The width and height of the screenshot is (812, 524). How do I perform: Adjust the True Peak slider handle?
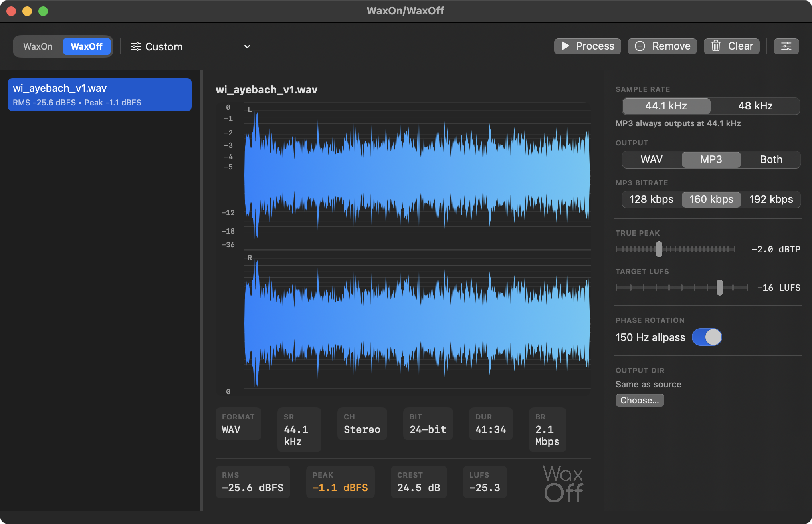659,249
